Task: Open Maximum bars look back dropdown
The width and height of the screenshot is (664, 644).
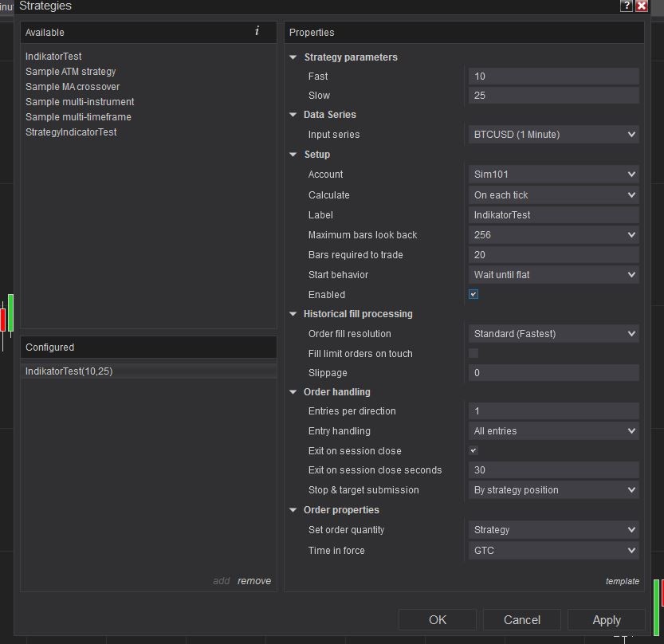Action: (553, 235)
